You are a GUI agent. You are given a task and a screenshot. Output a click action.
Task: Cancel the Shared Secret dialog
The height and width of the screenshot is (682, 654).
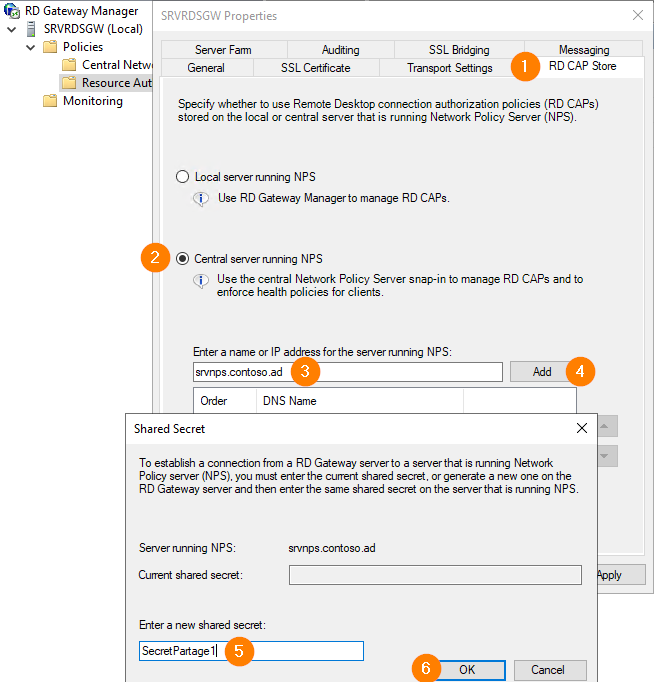547,670
